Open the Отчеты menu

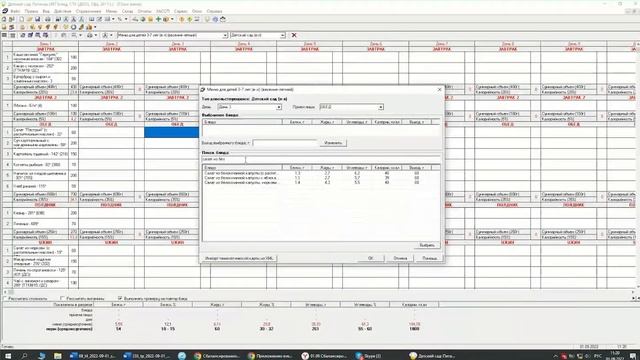144,11
